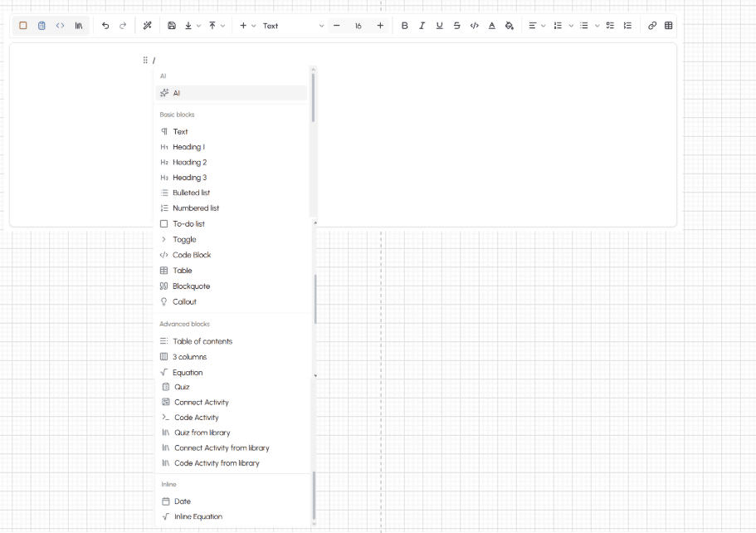Toggle italic formatting
756x533 pixels.
coord(422,26)
